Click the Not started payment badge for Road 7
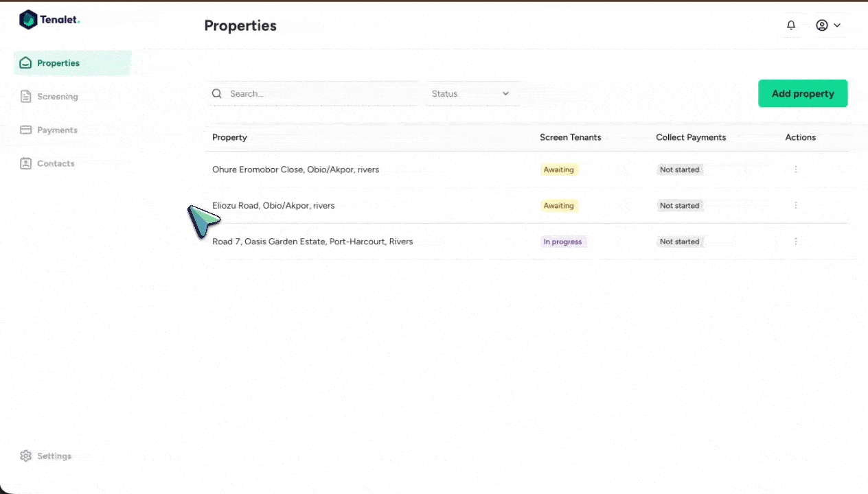Image resolution: width=868 pixels, height=494 pixels. [x=679, y=241]
